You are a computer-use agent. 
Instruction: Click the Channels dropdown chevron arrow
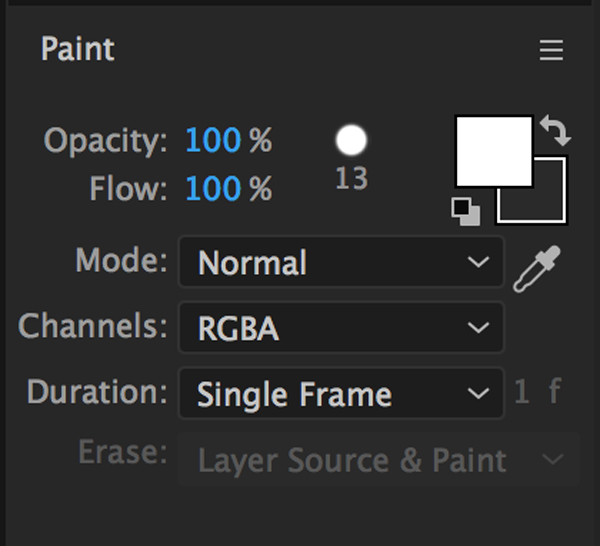click(x=478, y=328)
